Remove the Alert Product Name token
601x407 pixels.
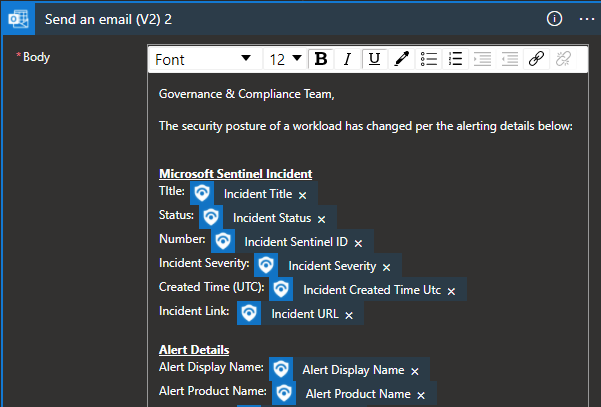click(x=421, y=395)
